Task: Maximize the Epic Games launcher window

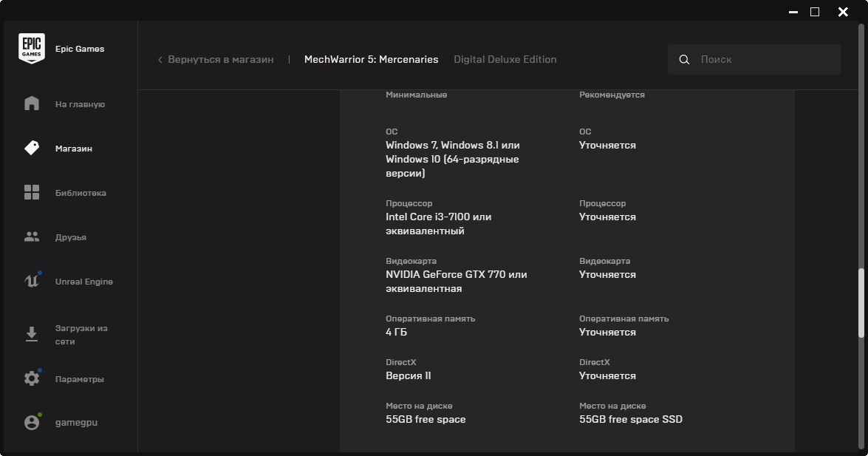Action: [x=815, y=12]
